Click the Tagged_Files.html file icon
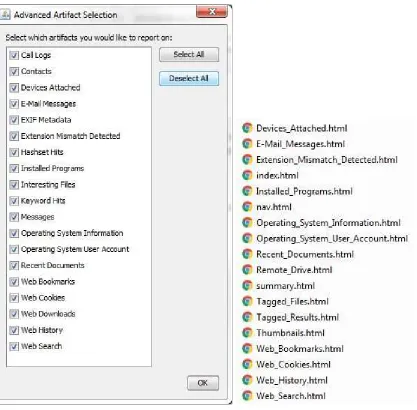The width and height of the screenshot is (417, 410). 247,301
